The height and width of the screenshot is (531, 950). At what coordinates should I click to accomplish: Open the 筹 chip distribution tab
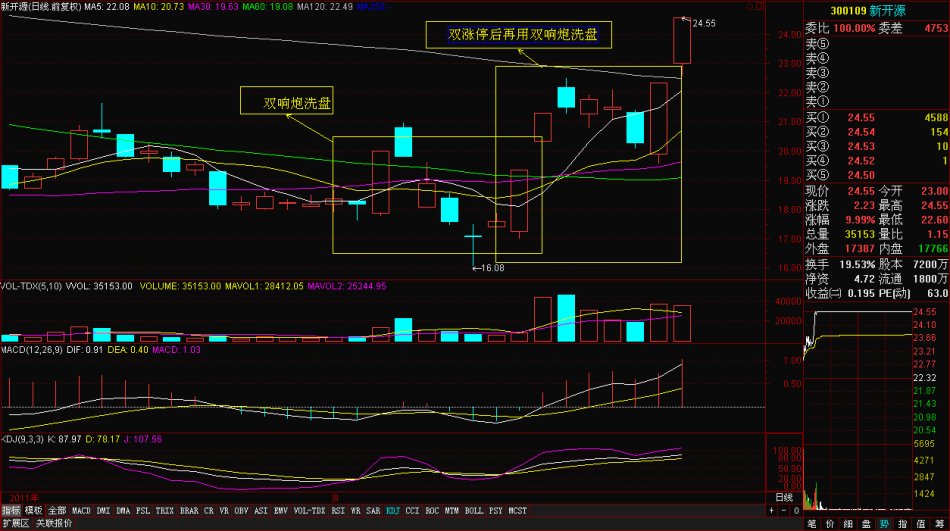coord(939,524)
